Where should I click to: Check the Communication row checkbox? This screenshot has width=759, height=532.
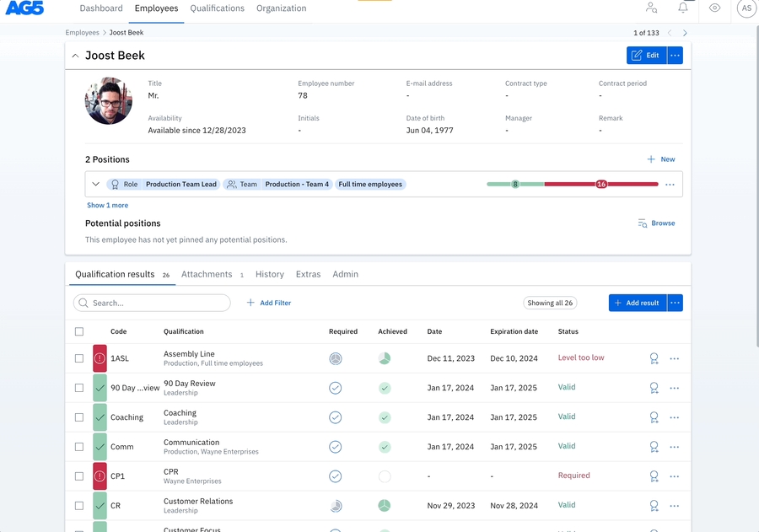coord(79,447)
